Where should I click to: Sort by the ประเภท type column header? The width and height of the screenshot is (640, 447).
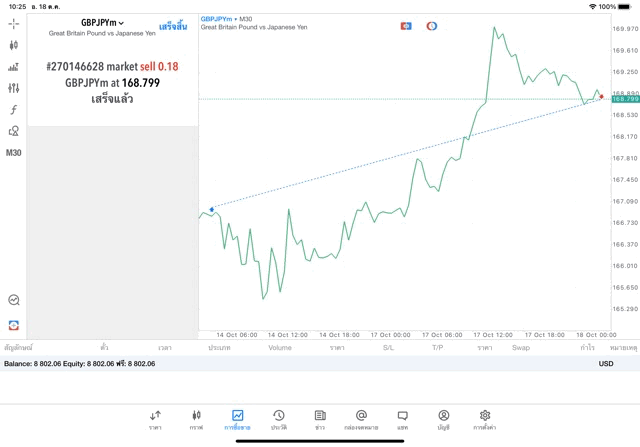(219, 348)
